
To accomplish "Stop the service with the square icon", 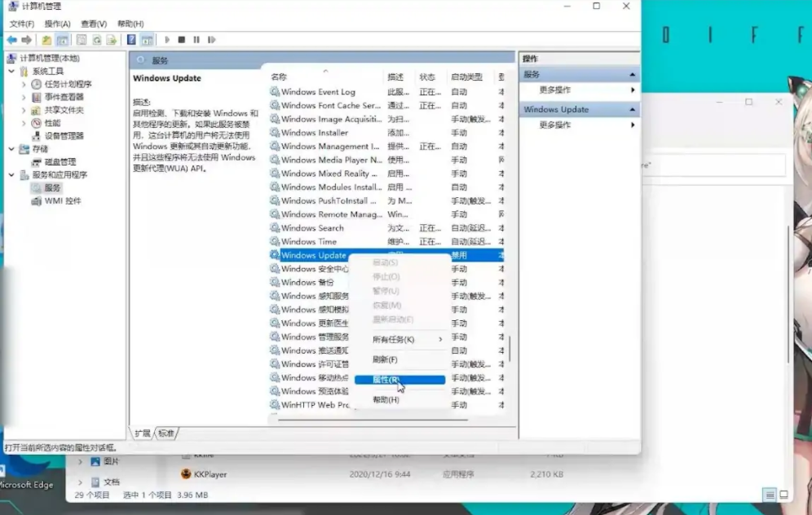I will click(x=181, y=40).
